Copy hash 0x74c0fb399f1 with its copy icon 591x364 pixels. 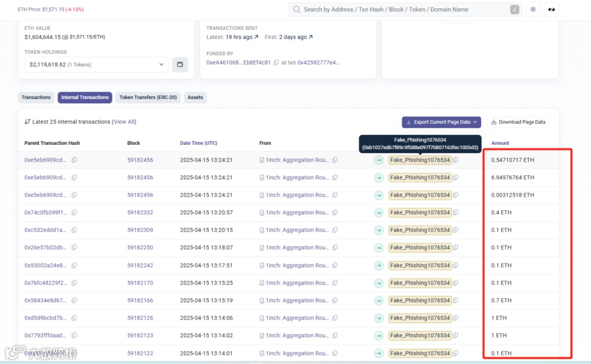74,212
